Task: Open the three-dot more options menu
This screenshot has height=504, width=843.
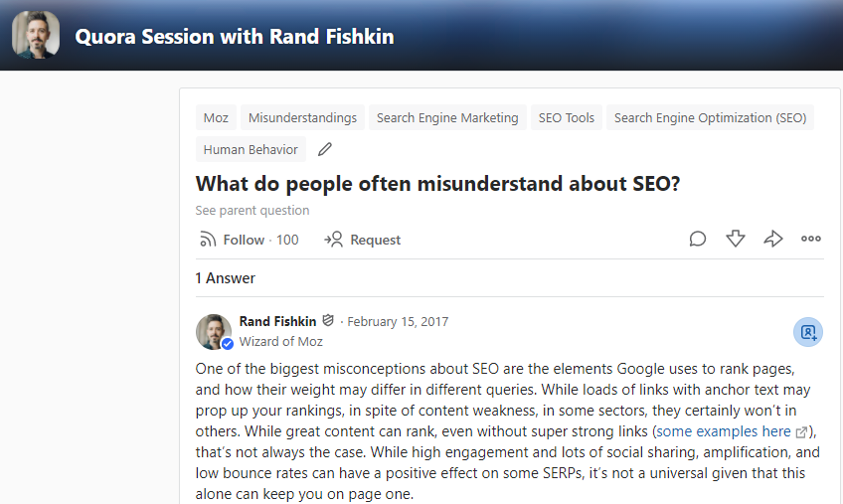Action: [x=811, y=239]
